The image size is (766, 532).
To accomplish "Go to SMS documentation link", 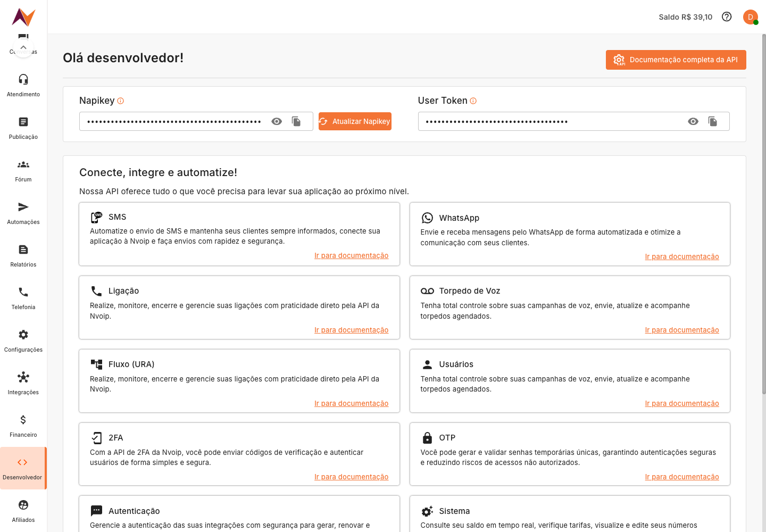I will [x=351, y=255].
